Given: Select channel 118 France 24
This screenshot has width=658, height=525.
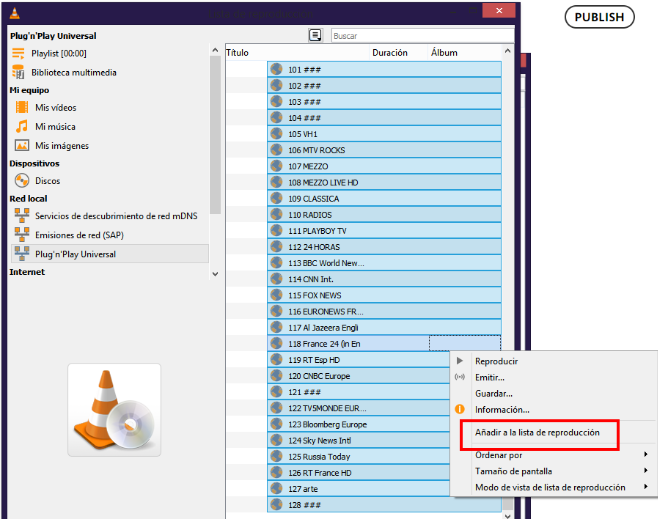Looking at the screenshot, I should click(x=384, y=343).
